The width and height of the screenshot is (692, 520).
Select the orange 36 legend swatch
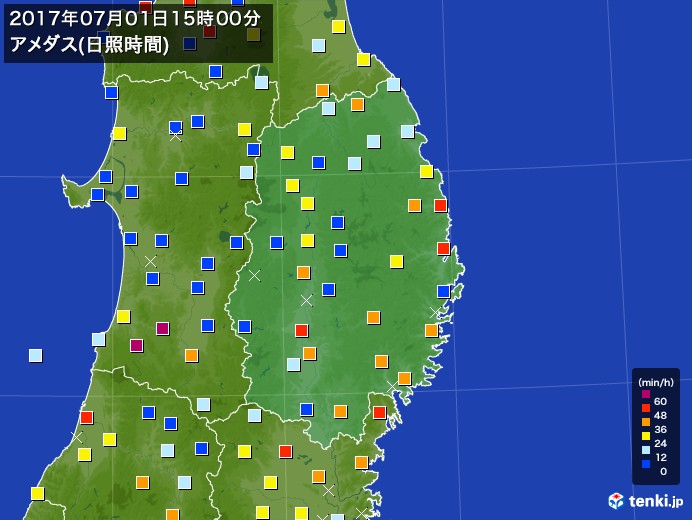click(x=646, y=422)
